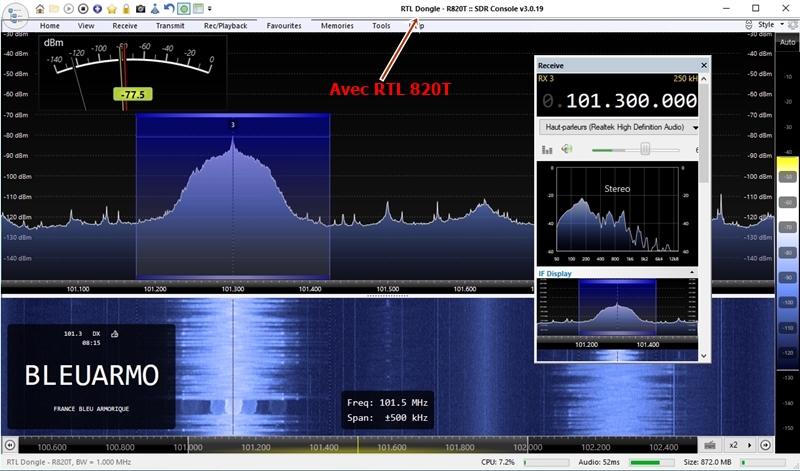
Task: Click the Audio: 52ms status entry
Action: click(x=599, y=462)
